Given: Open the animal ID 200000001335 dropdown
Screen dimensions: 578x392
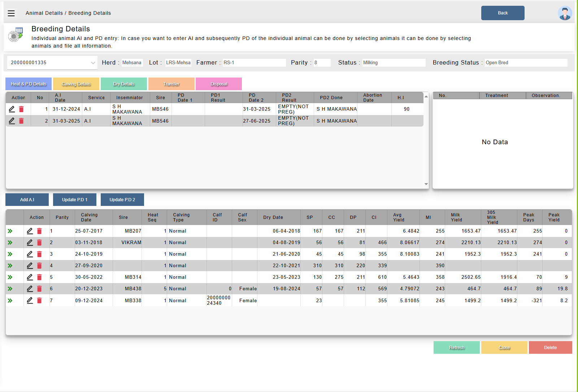Looking at the screenshot, I should click(52, 63).
